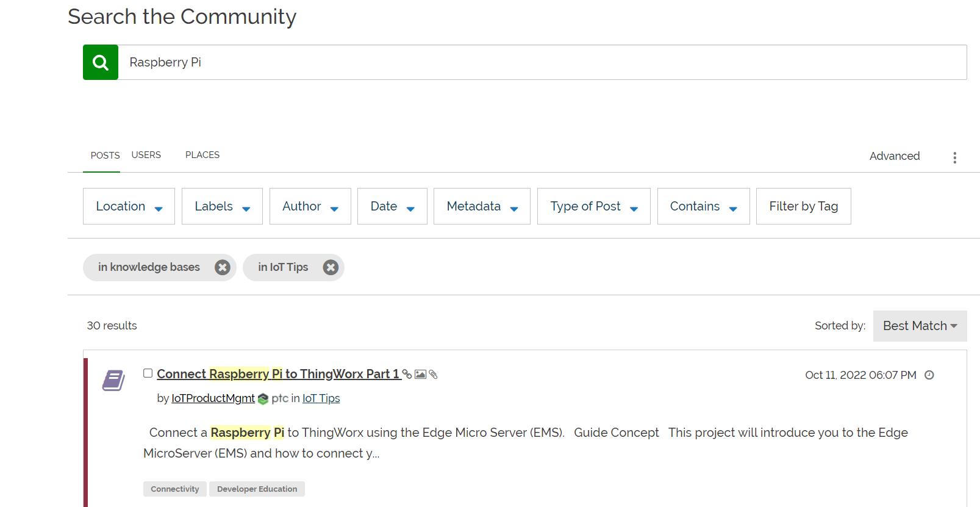Click the Filter by Tag button
The width and height of the screenshot is (980, 507).
tap(803, 206)
